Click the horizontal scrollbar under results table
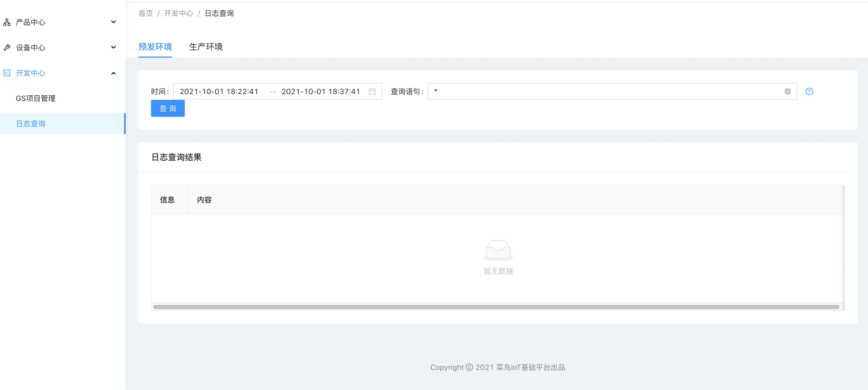Viewport: 868px width, 390px height. point(496,307)
